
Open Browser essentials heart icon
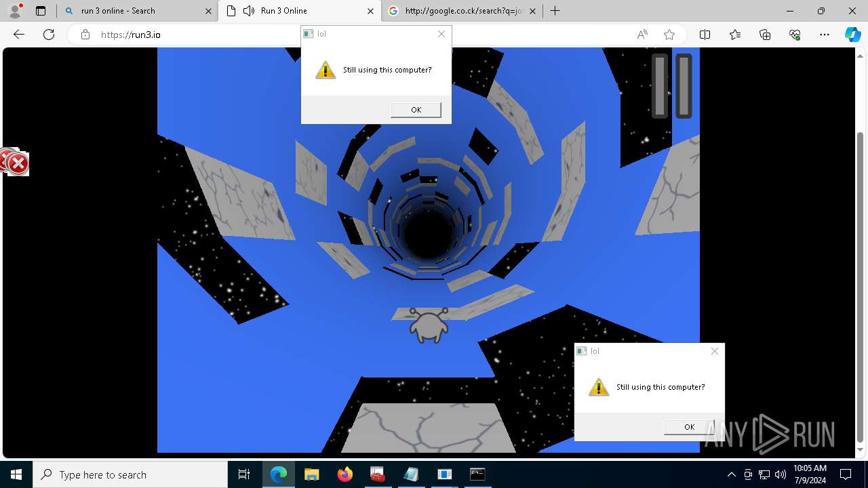795,35
